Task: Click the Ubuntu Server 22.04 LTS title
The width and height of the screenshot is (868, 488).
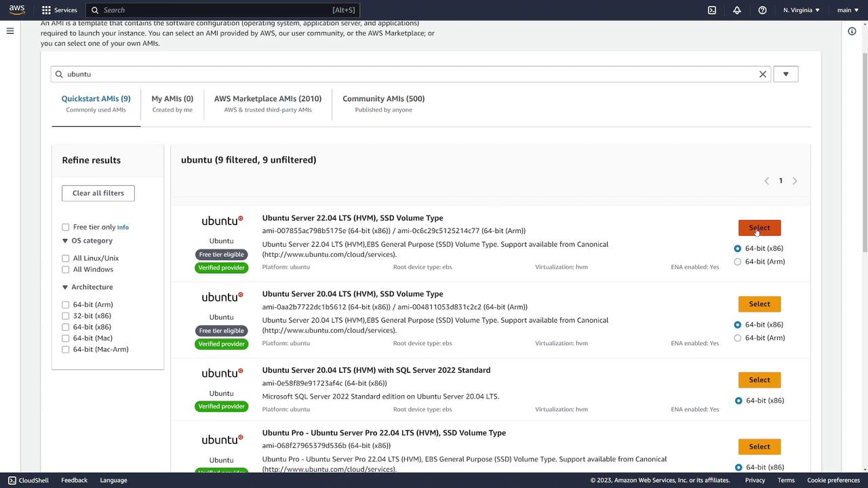Action: (353, 218)
